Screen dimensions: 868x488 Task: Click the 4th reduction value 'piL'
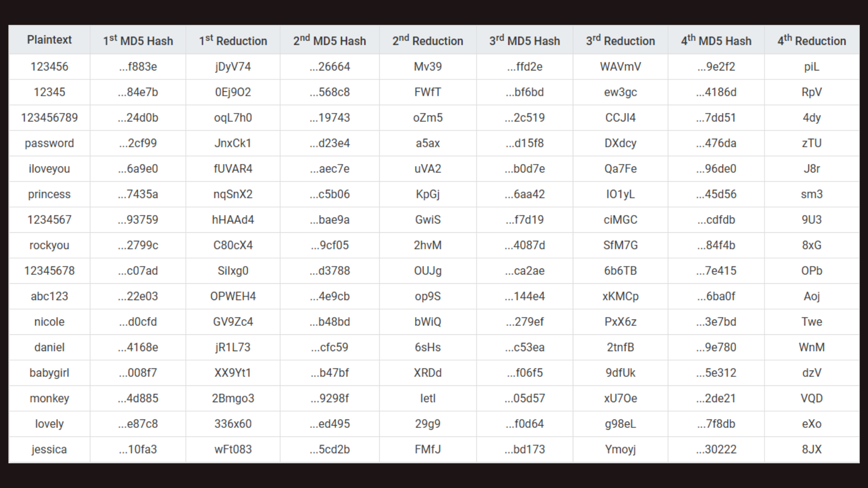811,67
